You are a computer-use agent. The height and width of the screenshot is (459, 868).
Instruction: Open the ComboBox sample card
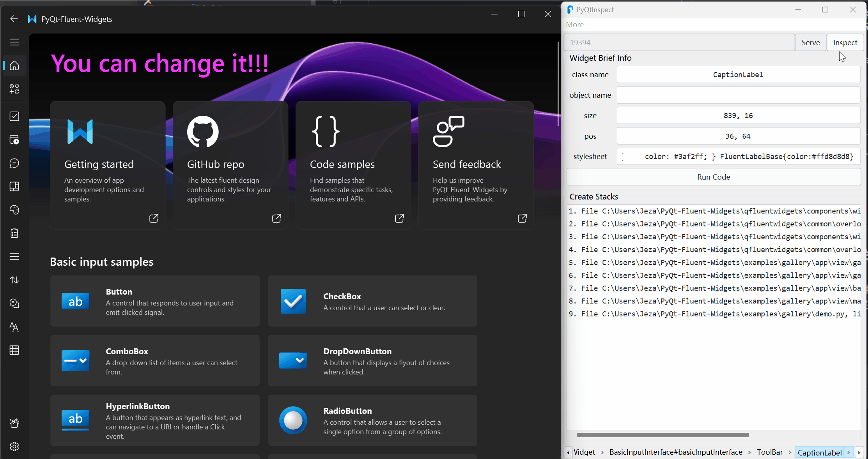pos(155,361)
